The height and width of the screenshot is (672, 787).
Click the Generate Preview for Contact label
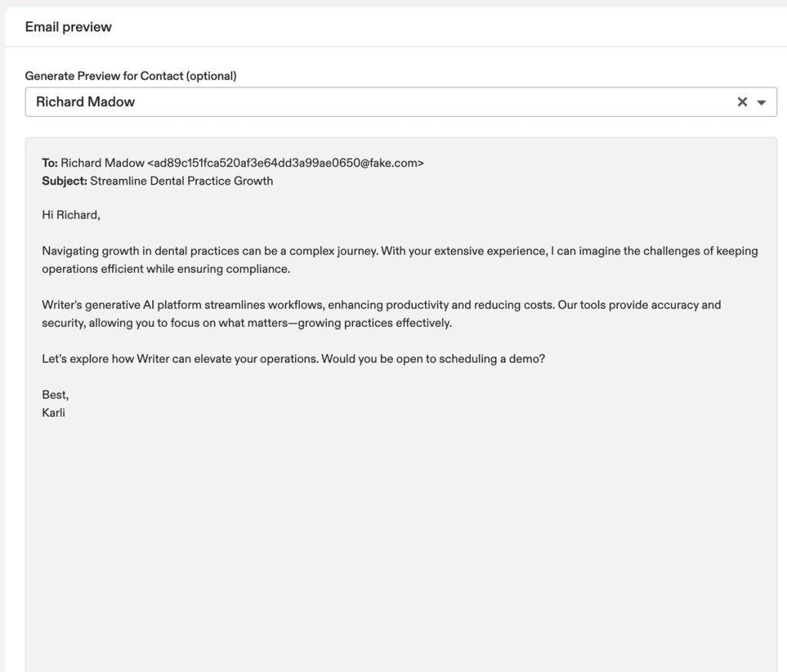coord(131,75)
